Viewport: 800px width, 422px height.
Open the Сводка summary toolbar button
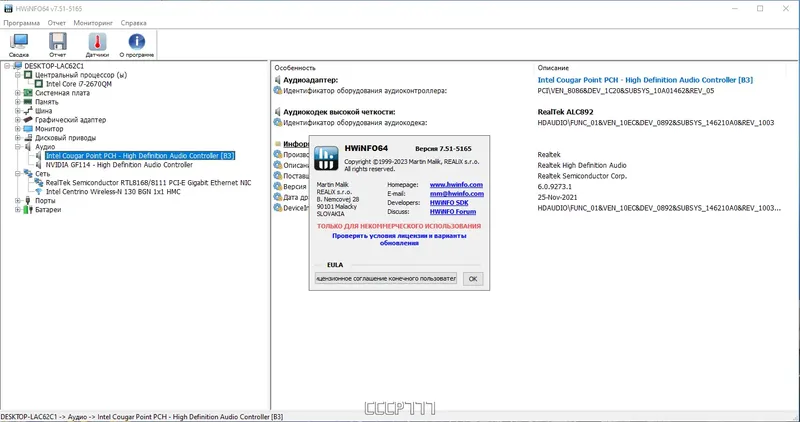[x=19, y=45]
